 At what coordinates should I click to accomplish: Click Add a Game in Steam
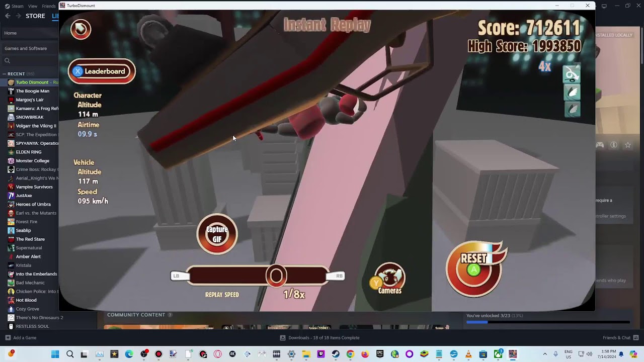[x=21, y=338]
